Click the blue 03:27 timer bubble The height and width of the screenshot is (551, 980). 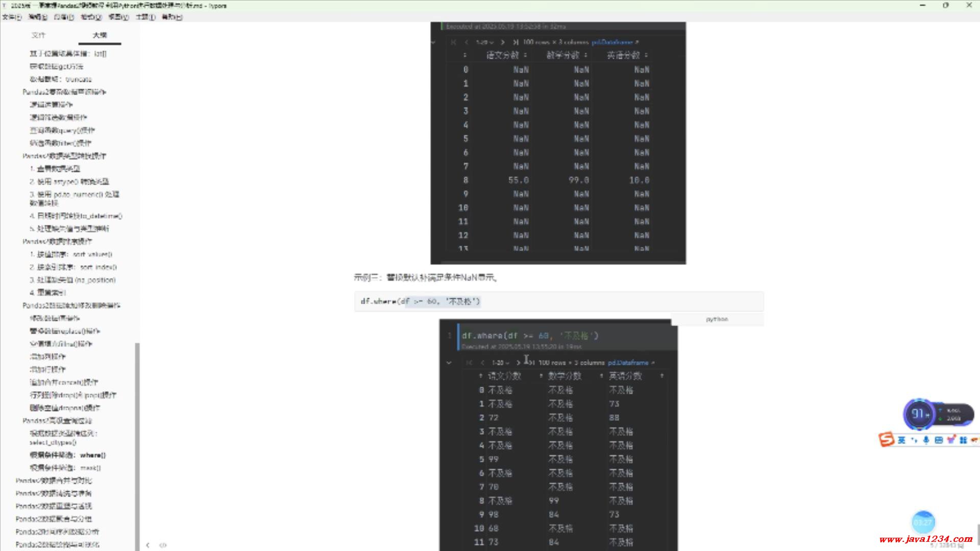[x=923, y=522]
